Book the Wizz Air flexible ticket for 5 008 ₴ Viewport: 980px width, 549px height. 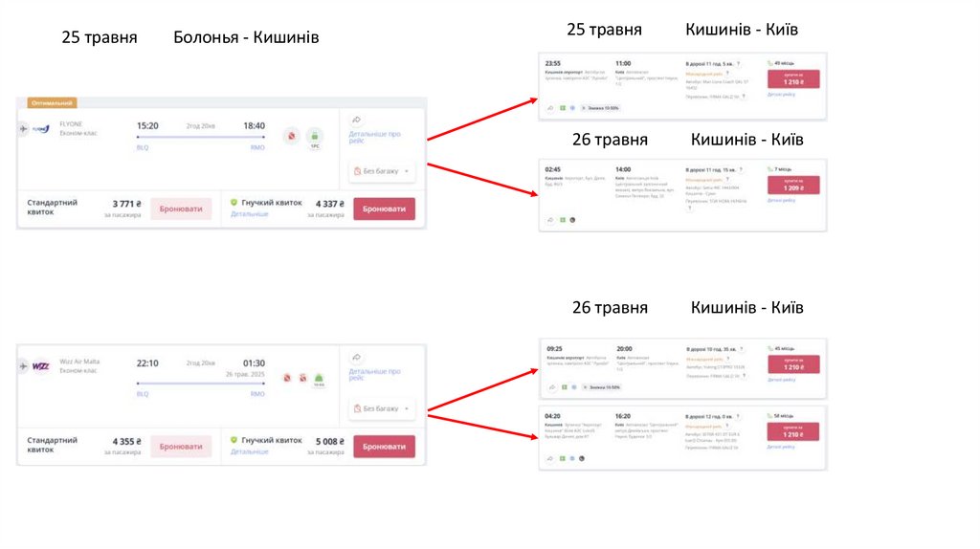pos(384,446)
